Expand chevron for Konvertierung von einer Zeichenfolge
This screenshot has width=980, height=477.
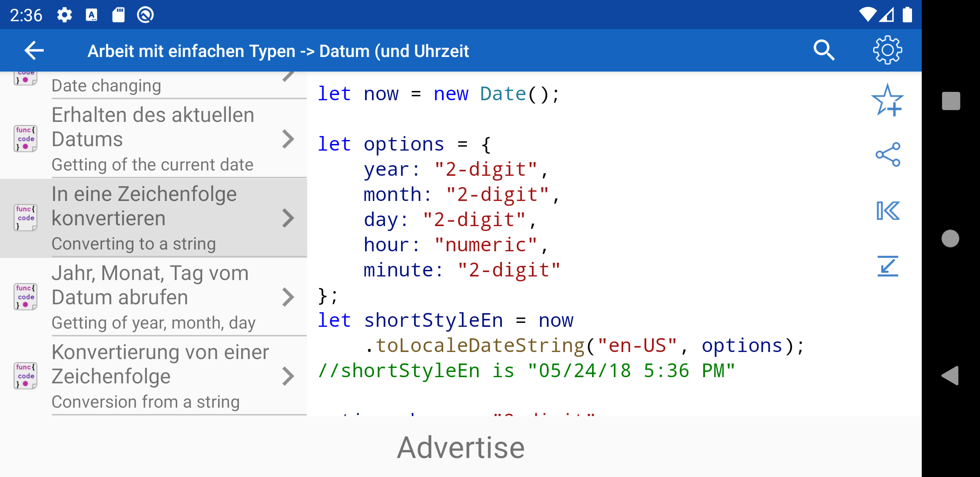[288, 376]
